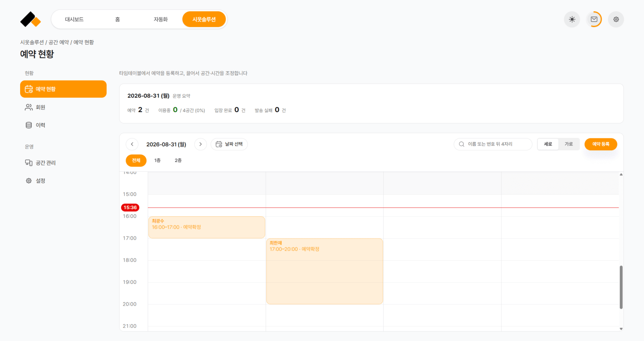Click the orange diamond app logo

[31, 19]
